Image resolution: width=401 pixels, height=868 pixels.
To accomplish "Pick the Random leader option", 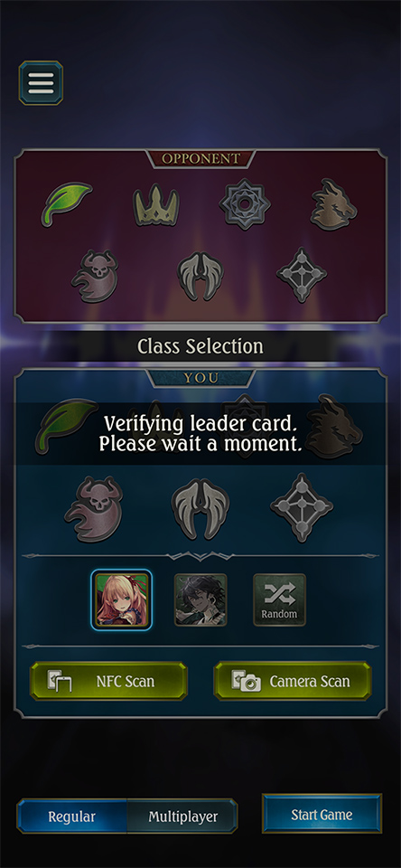I will pyautogui.click(x=279, y=600).
